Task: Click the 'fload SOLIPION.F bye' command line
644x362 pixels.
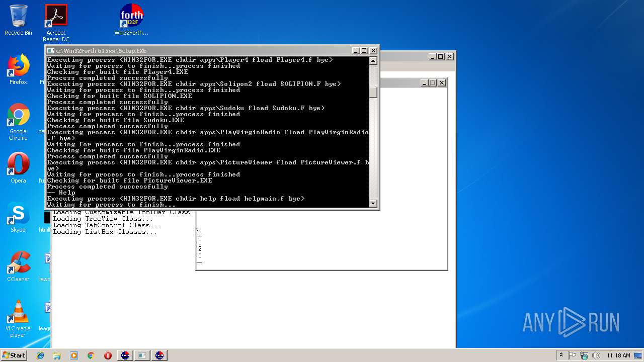Action: coord(194,84)
